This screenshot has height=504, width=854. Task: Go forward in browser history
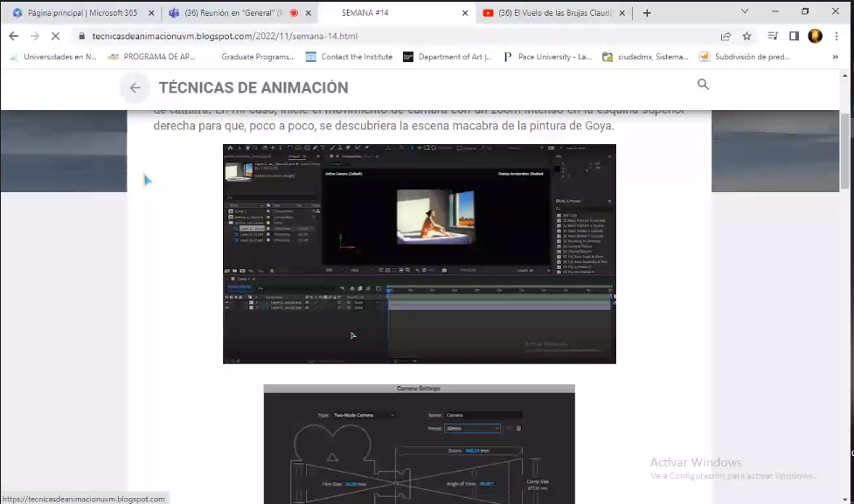point(35,36)
